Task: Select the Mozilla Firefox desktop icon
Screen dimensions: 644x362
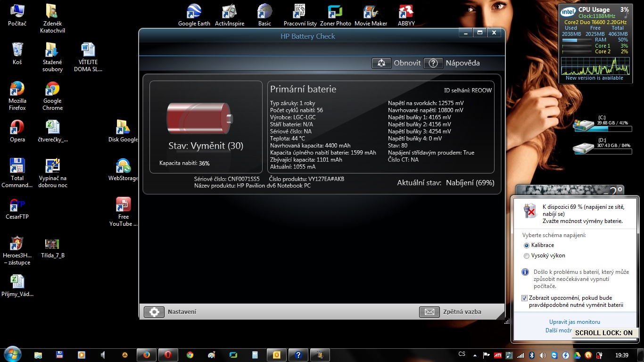Action: (17, 96)
